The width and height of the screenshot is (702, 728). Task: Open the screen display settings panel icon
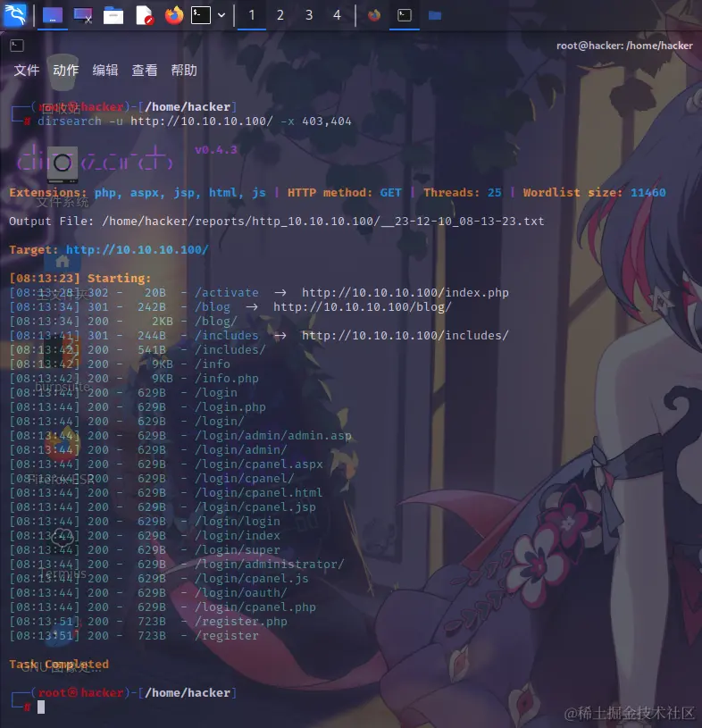tap(83, 15)
